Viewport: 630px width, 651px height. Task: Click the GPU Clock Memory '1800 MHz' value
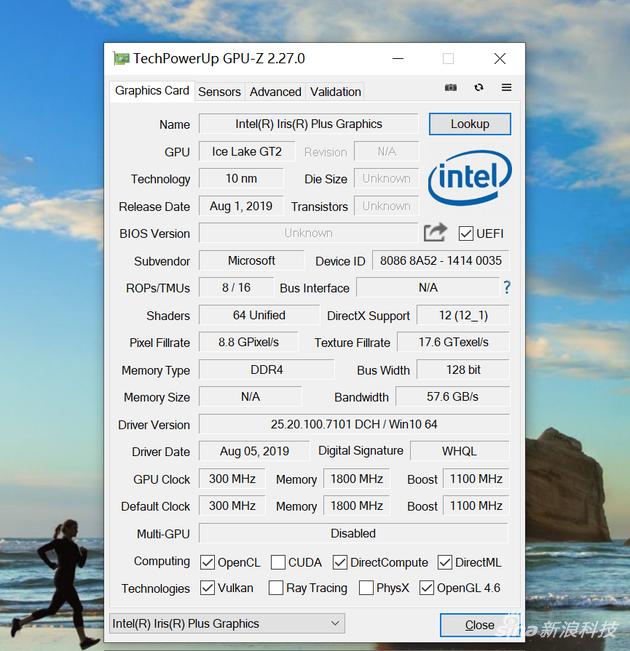(357, 479)
